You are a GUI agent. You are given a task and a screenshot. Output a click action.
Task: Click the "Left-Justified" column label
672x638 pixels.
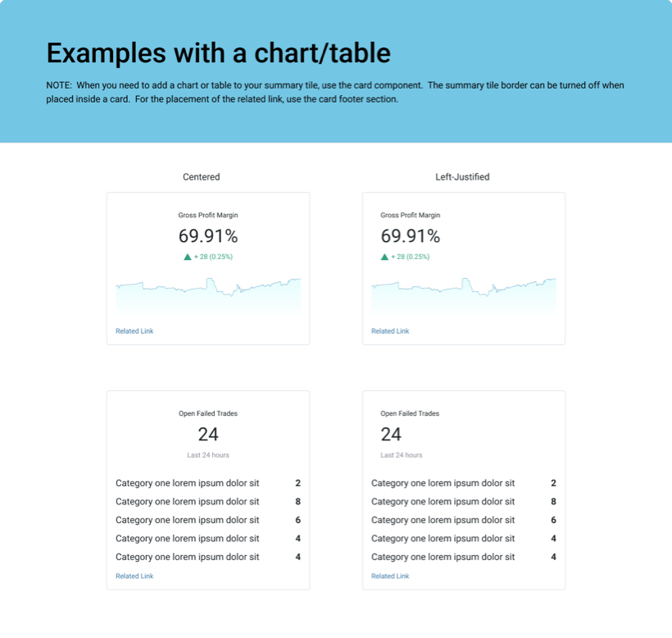click(x=462, y=177)
